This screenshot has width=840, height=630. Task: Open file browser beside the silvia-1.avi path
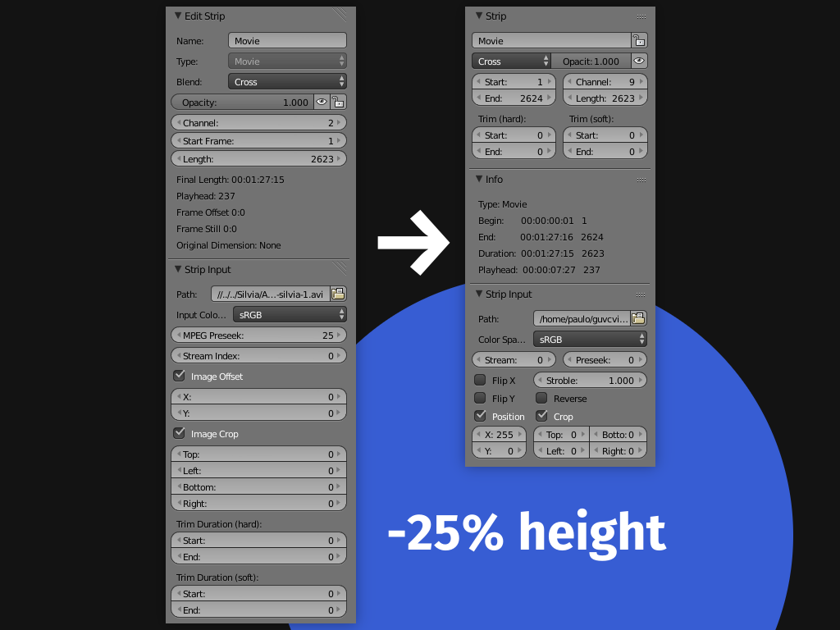click(338, 294)
